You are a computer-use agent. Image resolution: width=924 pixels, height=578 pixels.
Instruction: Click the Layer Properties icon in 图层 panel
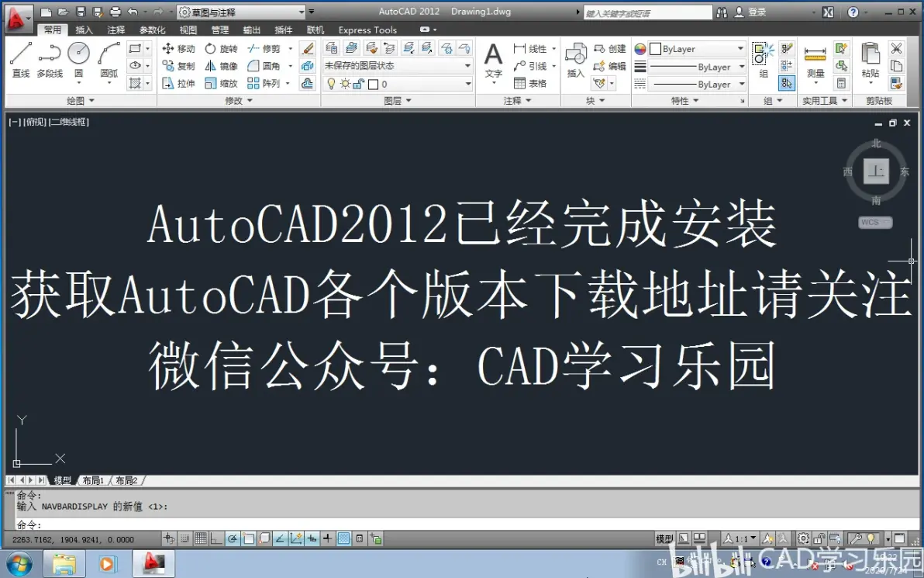pyautogui.click(x=332, y=48)
